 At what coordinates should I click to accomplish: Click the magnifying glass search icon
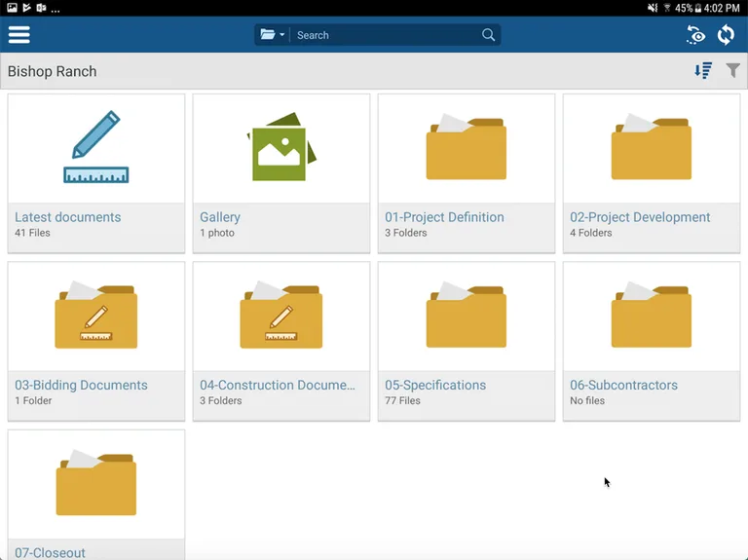[x=488, y=35]
